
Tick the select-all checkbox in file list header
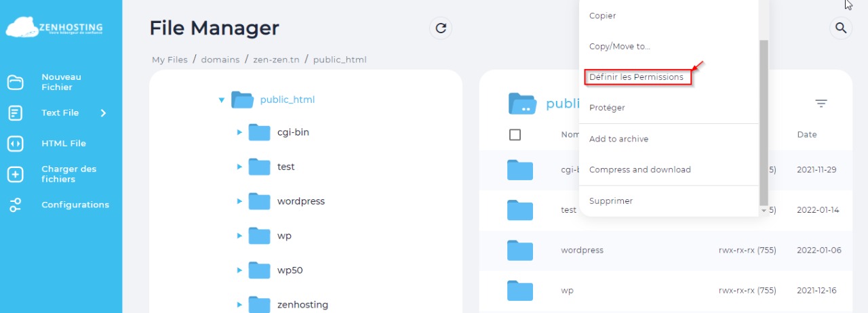pyautogui.click(x=515, y=135)
